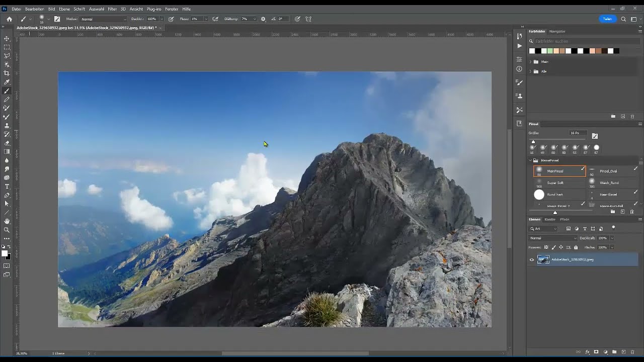
Task: Open the Modus blend mode dropdown
Action: click(x=104, y=19)
